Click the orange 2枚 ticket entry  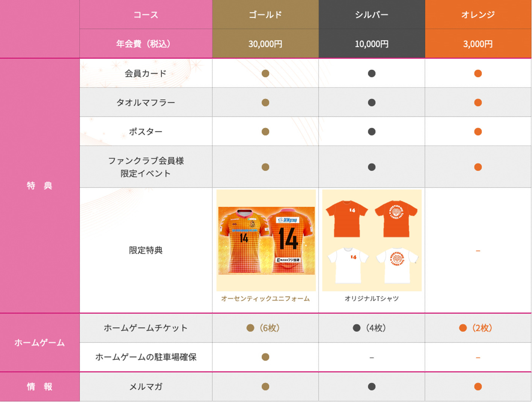click(x=476, y=328)
